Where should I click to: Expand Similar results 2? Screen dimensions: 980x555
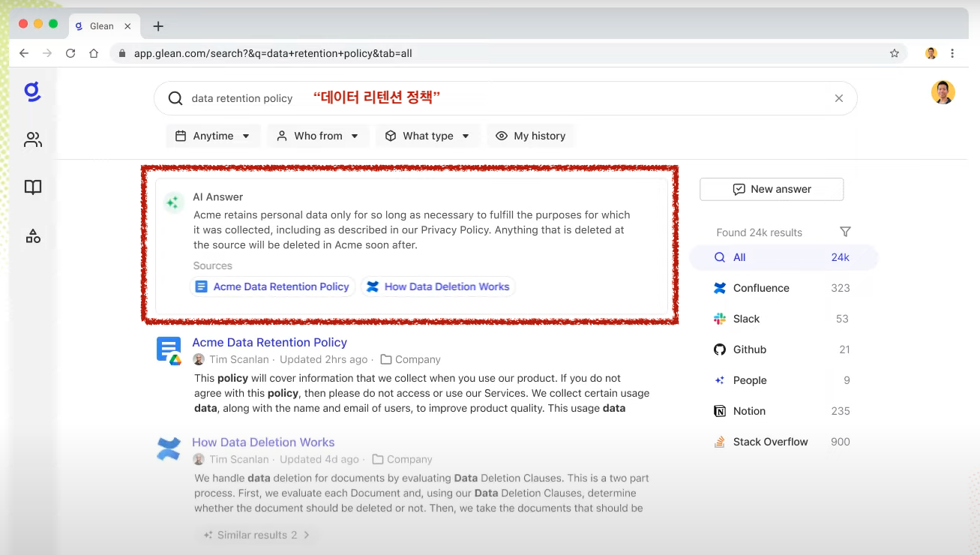click(256, 535)
